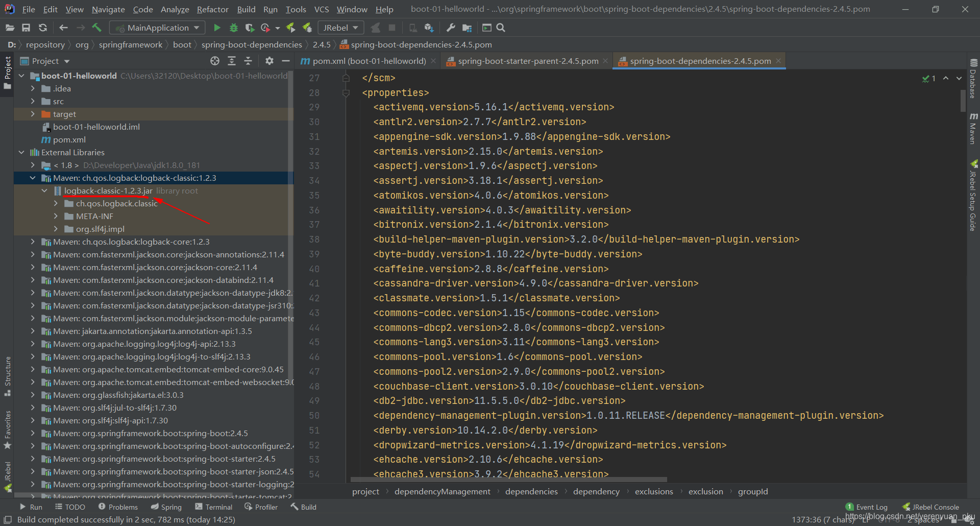Click the Search Everywhere magnifier icon

[x=501, y=28]
